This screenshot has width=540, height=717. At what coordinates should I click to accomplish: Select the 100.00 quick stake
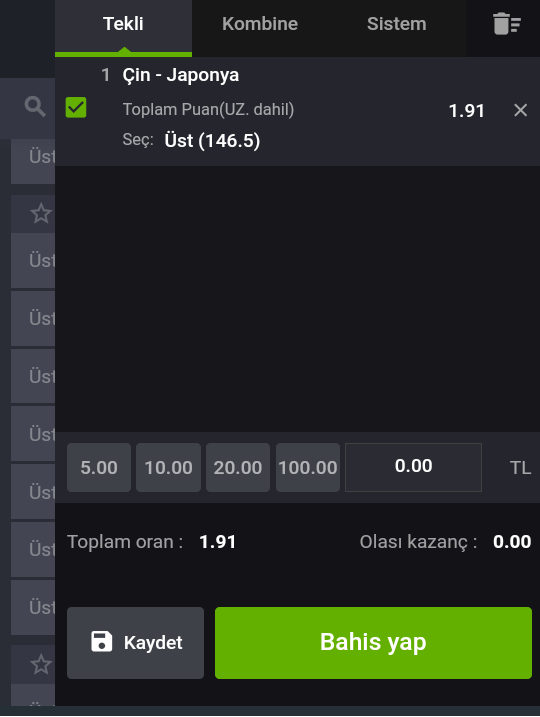tap(308, 467)
